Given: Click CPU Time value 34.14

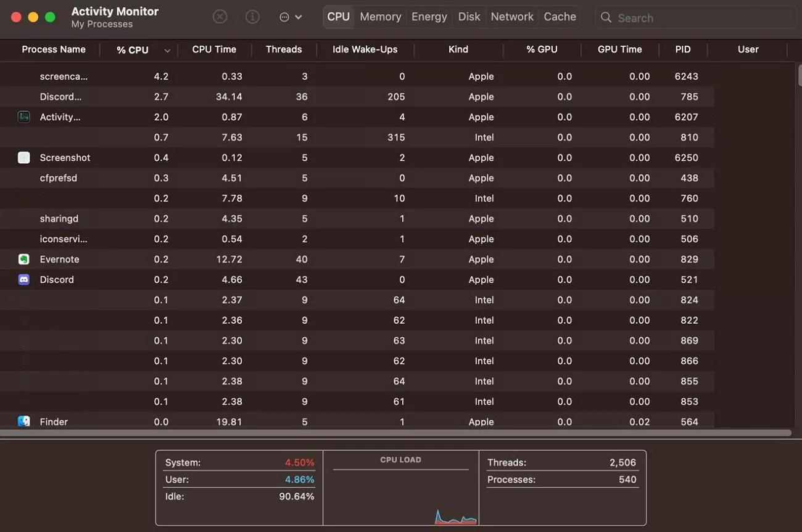Looking at the screenshot, I should [229, 97].
